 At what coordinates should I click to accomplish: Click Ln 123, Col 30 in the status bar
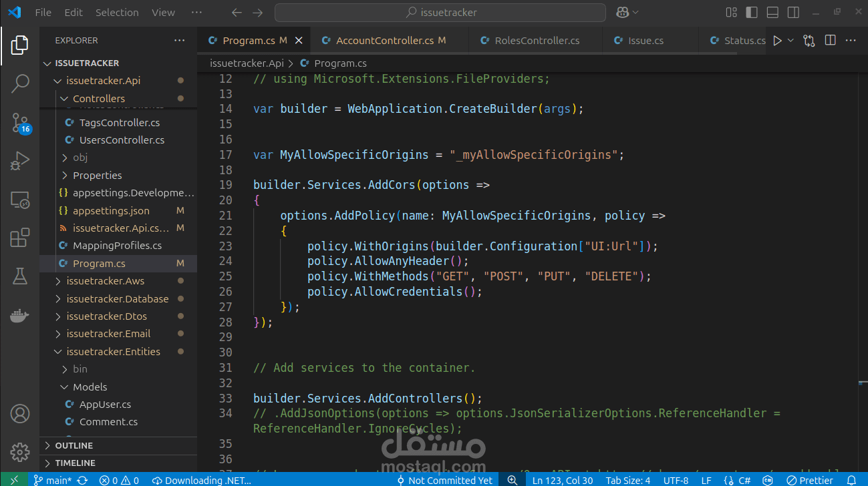click(x=563, y=480)
